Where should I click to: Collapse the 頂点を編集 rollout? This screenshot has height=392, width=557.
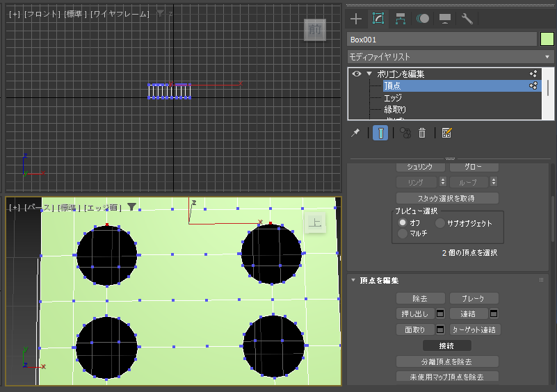point(353,280)
